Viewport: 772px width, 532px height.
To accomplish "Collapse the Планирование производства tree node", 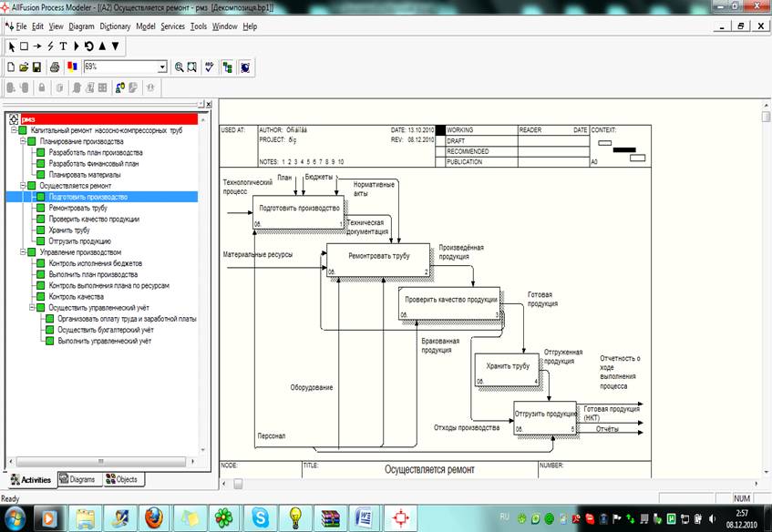I will 23,142.
